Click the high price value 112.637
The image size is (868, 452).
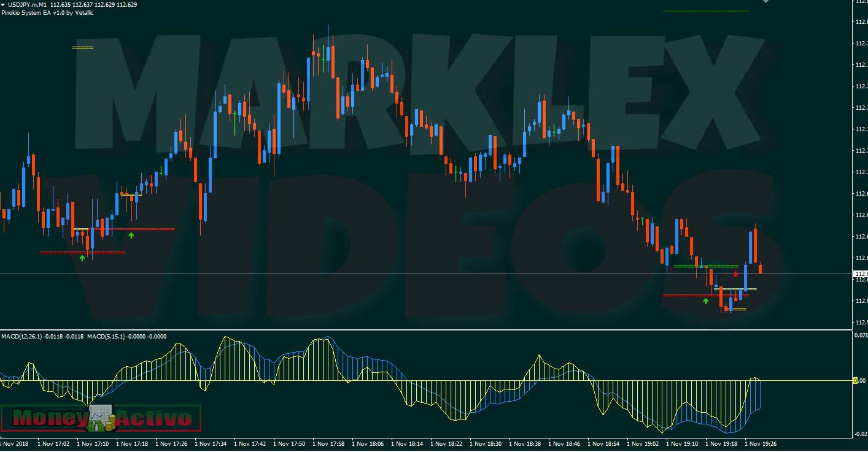click(x=82, y=4)
